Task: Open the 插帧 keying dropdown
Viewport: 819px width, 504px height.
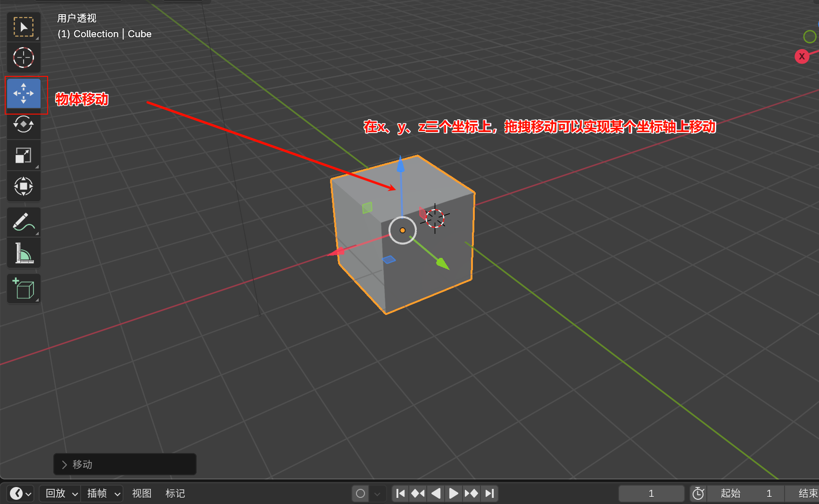Action: (x=103, y=494)
